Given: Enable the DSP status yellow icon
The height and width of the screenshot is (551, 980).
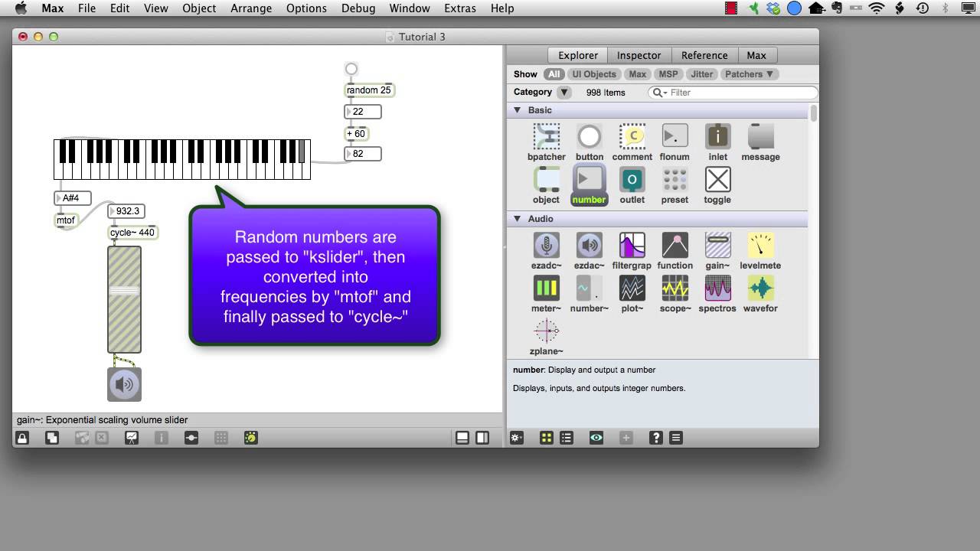Looking at the screenshot, I should point(251,438).
